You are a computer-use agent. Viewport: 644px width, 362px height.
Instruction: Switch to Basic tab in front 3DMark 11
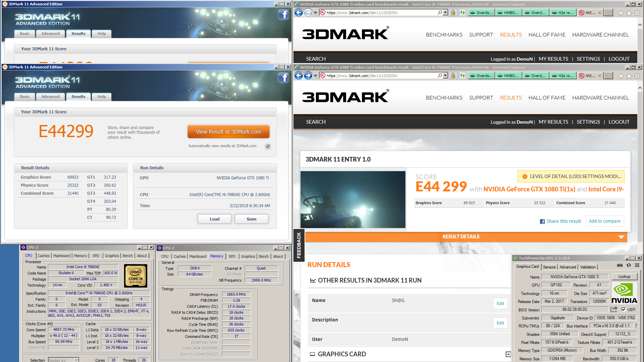[25, 97]
